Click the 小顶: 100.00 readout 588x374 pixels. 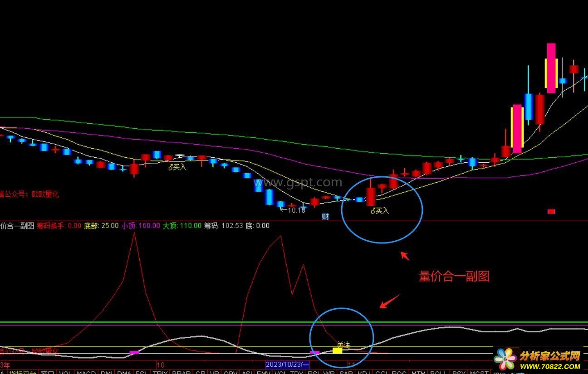coord(141,225)
